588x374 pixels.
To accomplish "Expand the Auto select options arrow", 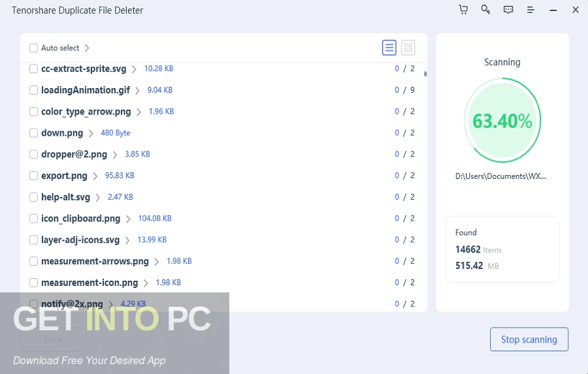I will click(x=87, y=48).
